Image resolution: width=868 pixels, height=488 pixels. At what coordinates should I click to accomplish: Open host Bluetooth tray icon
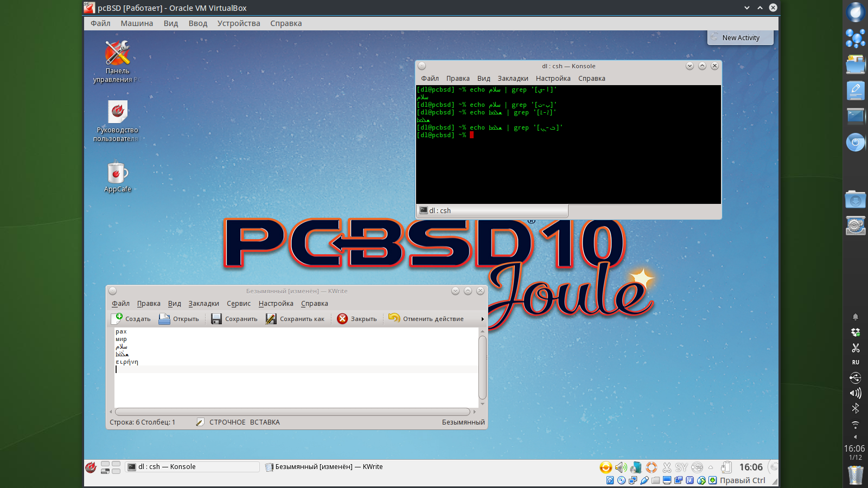[856, 408]
